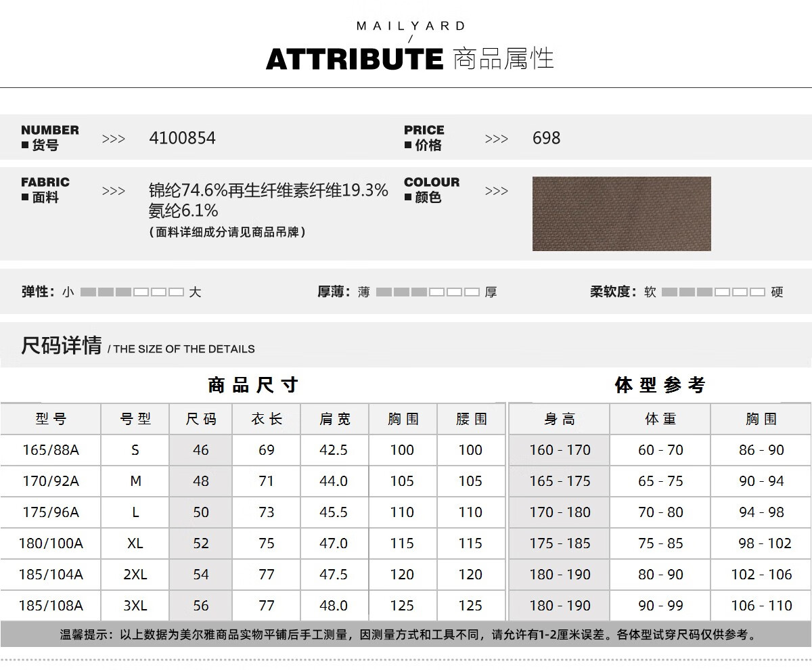Click the 商品尺寸 table title

coord(253,385)
